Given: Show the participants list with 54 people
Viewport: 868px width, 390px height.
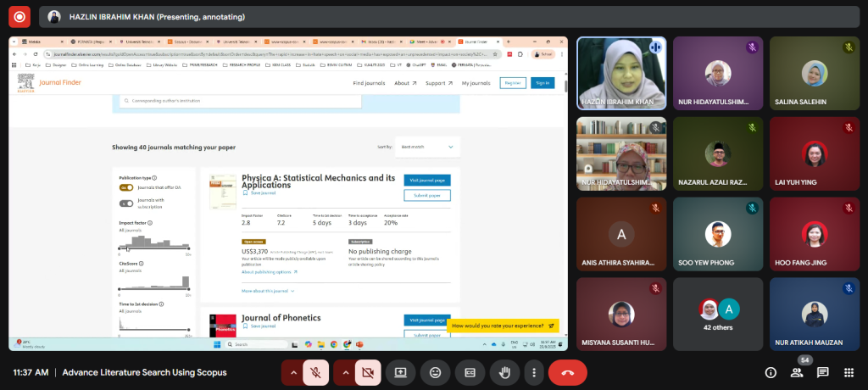Looking at the screenshot, I should (x=797, y=372).
